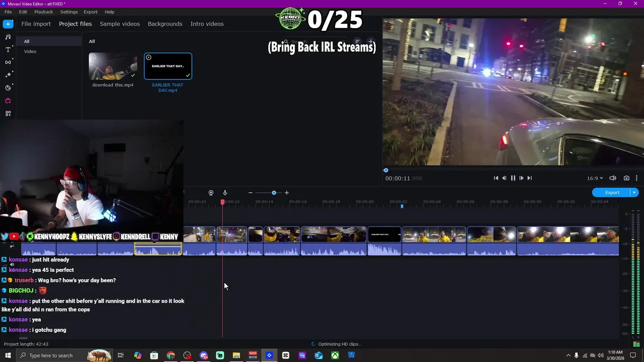Open the Export menu in menu bar
The width and height of the screenshot is (644, 362).
point(91,12)
